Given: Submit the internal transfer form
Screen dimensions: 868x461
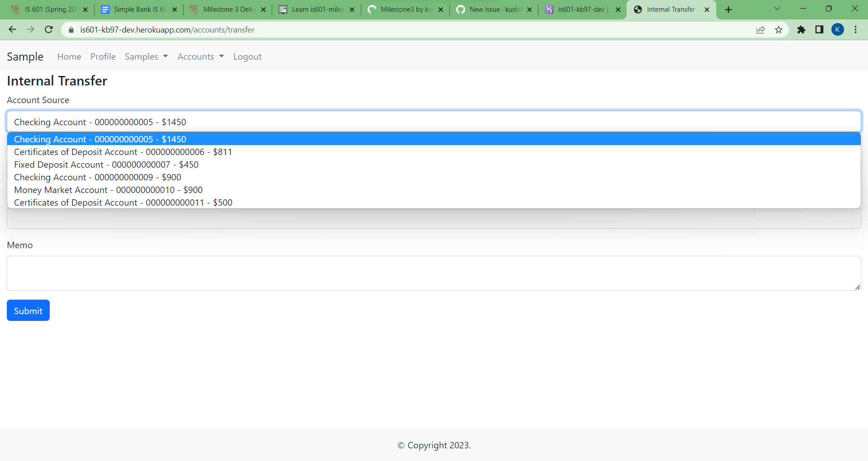Looking at the screenshot, I should tap(28, 310).
